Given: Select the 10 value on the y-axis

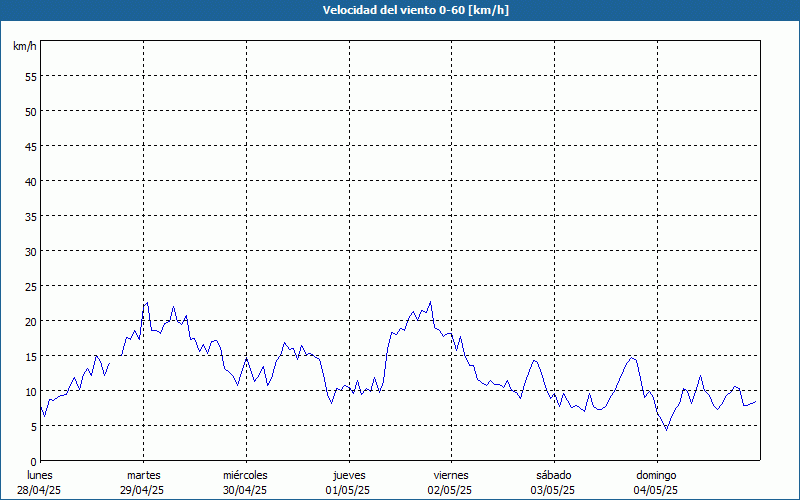Looking at the screenshot, I should click(x=31, y=391).
